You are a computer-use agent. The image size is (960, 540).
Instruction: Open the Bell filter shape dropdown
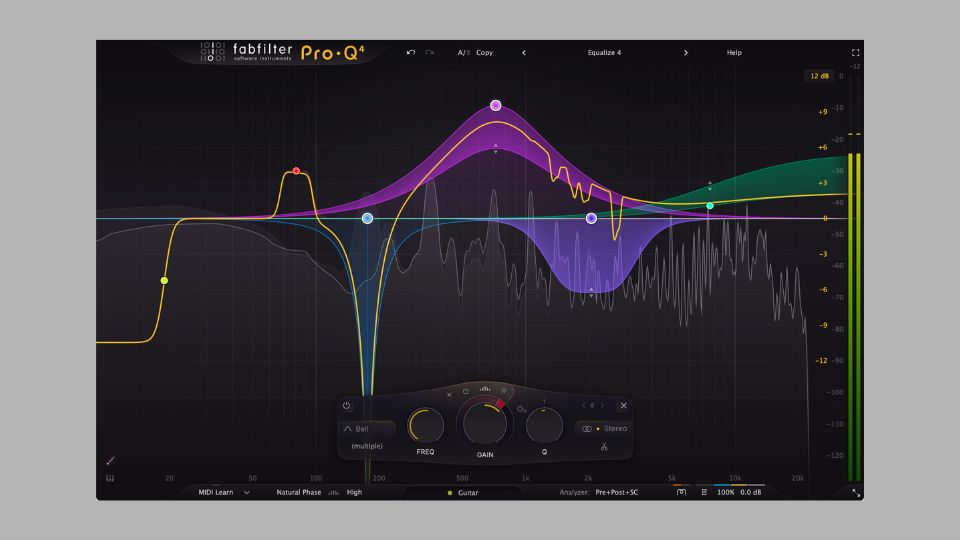(x=366, y=428)
